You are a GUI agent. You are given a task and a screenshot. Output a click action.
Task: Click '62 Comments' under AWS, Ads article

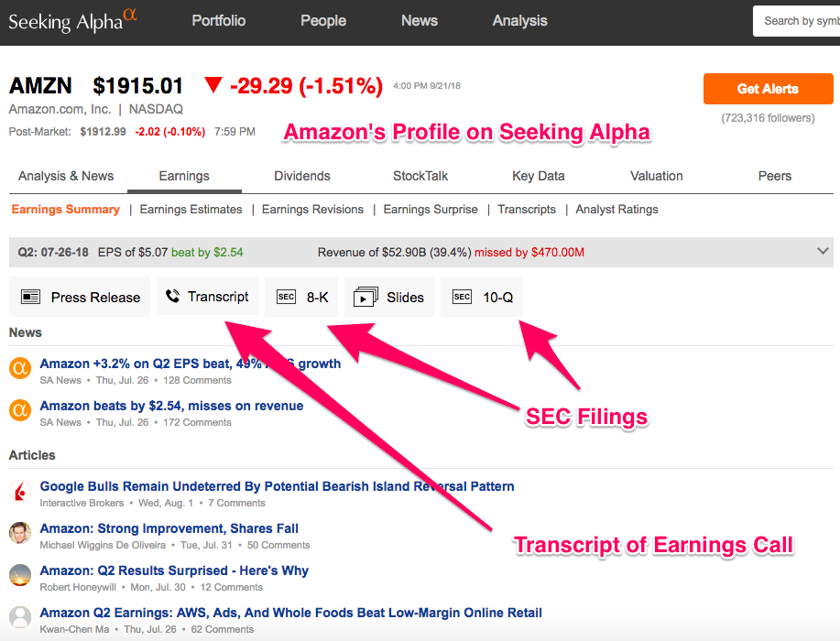point(223,629)
